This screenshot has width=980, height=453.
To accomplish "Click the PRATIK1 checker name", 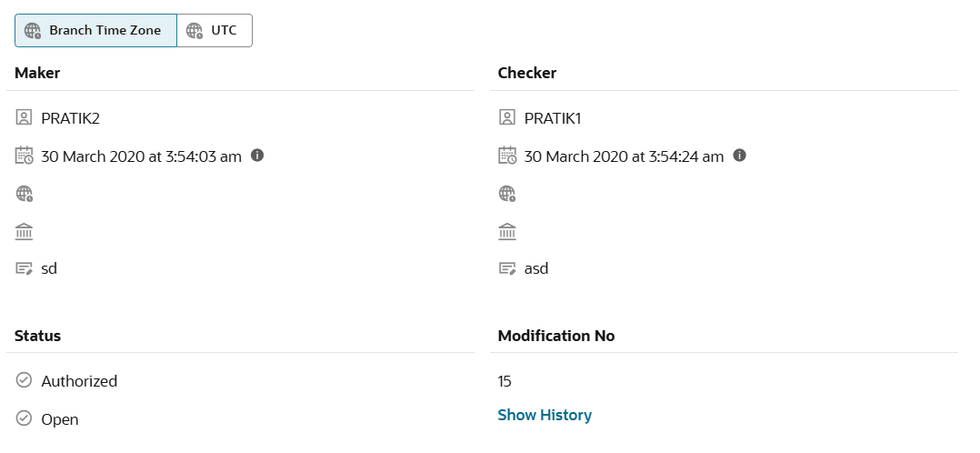I will pyautogui.click(x=553, y=118).
